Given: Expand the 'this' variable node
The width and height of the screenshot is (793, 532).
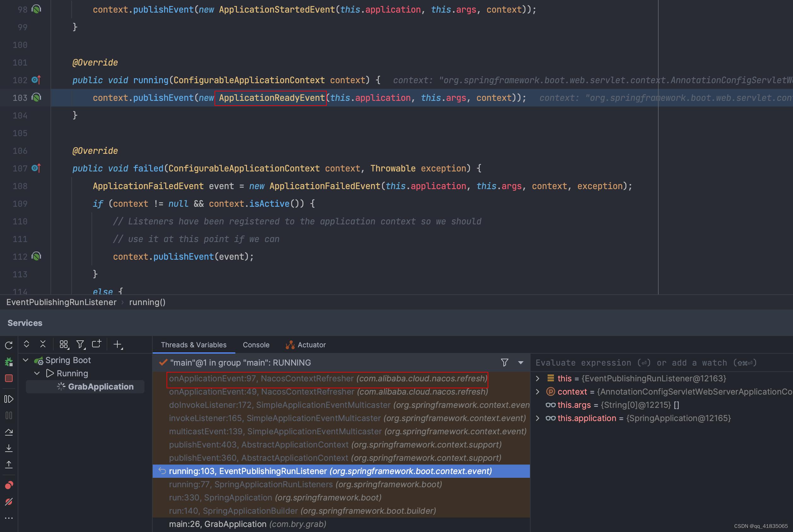Looking at the screenshot, I should [538, 378].
